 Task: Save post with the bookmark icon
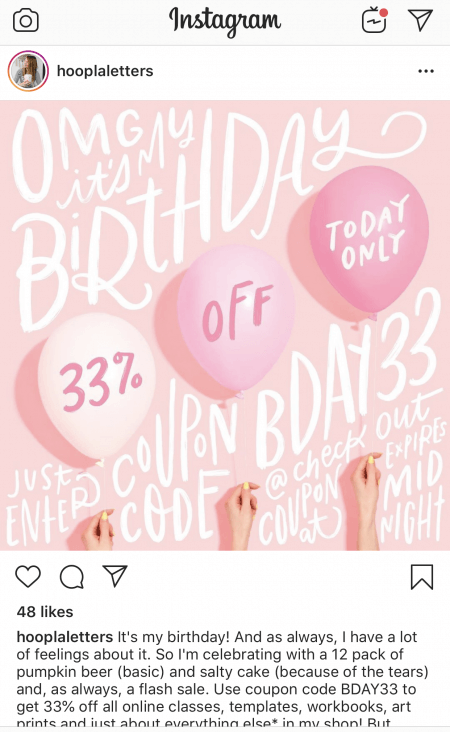click(422, 577)
